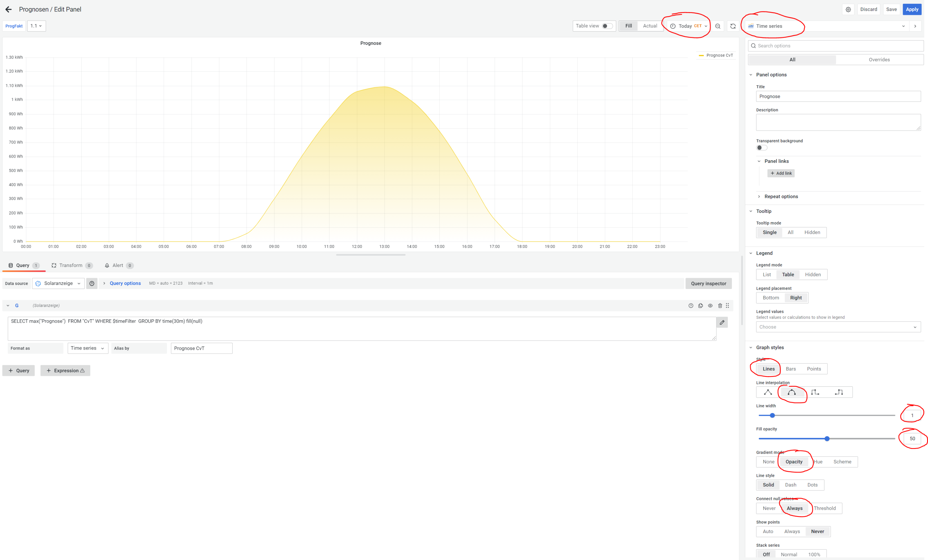Enable the Table view switch

tap(607, 26)
